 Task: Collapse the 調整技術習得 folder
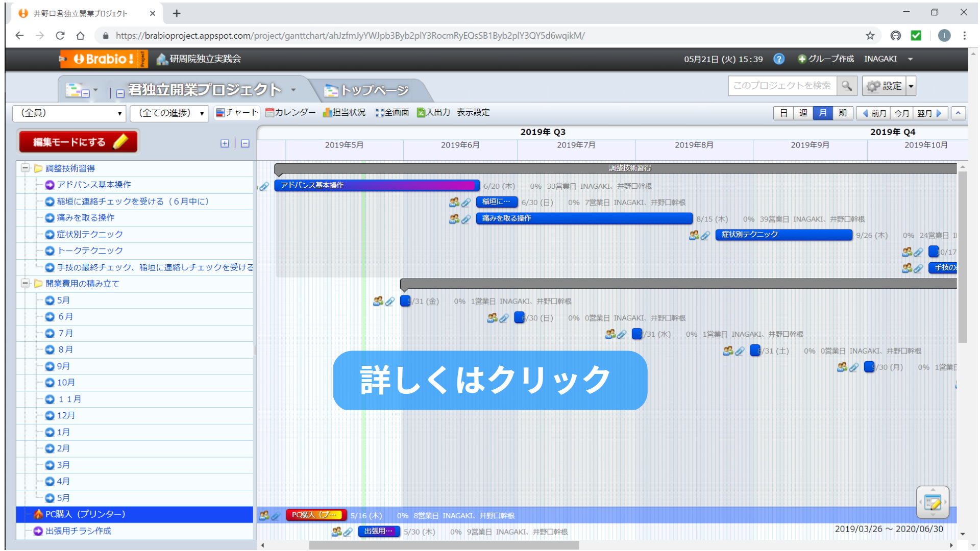coord(24,168)
